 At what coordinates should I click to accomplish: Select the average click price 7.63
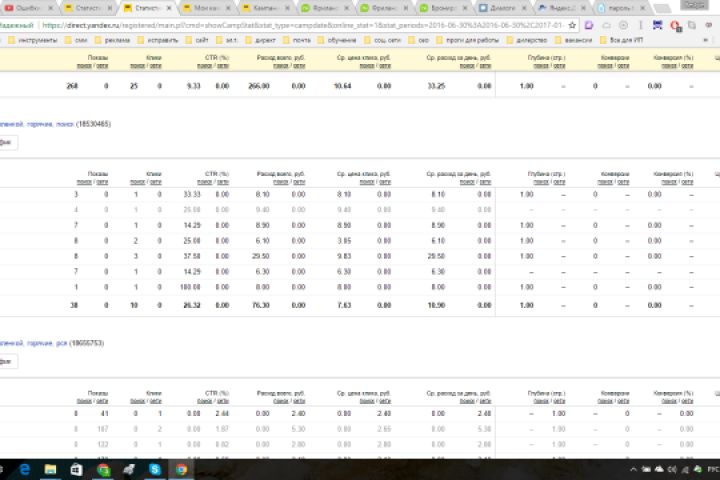pos(344,305)
